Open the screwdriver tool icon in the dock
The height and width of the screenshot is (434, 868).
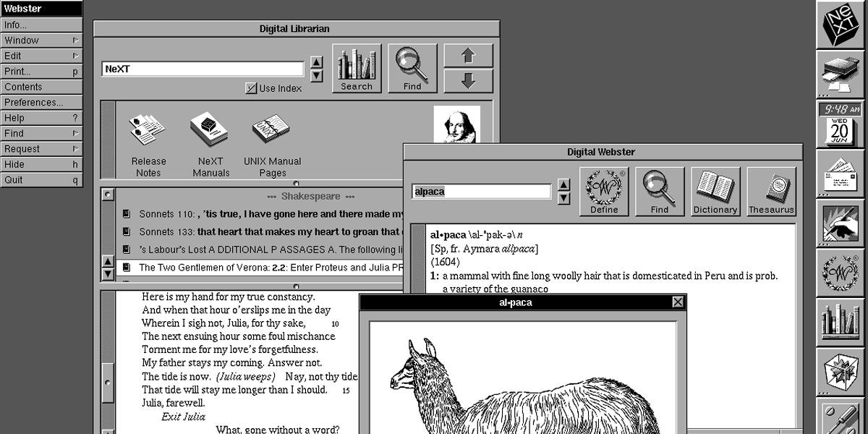840,417
